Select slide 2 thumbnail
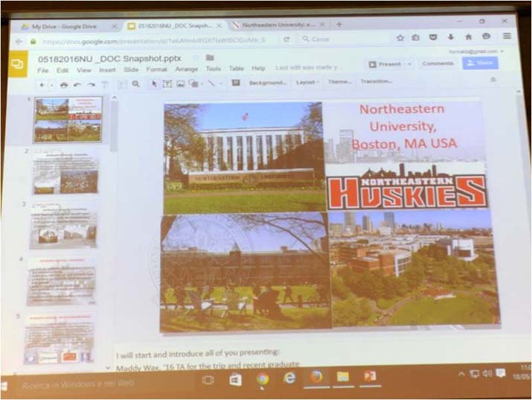Screen dimensions: 532x400 pos(65,173)
